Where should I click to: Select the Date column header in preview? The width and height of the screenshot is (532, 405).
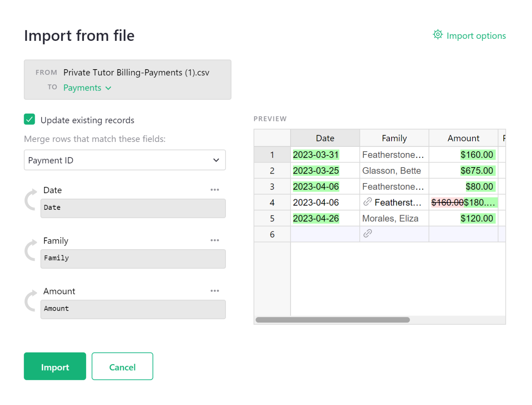click(325, 138)
